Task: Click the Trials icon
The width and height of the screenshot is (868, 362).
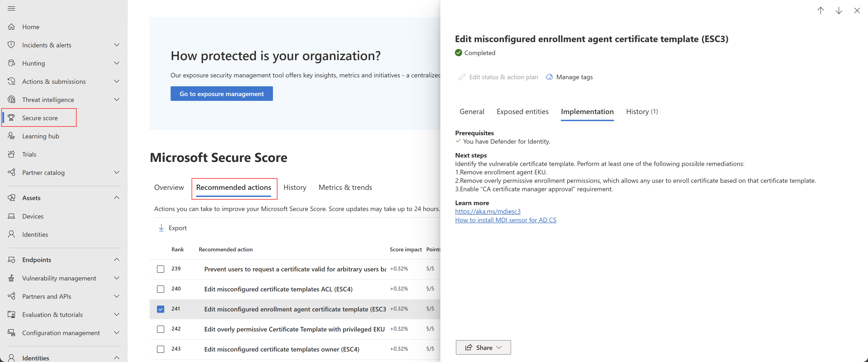Action: [11, 154]
